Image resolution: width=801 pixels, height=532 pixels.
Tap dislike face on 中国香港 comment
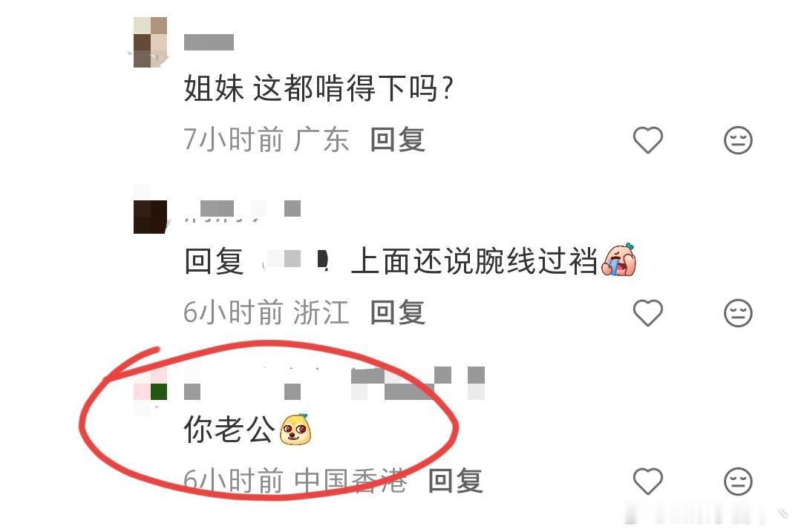[738, 481]
